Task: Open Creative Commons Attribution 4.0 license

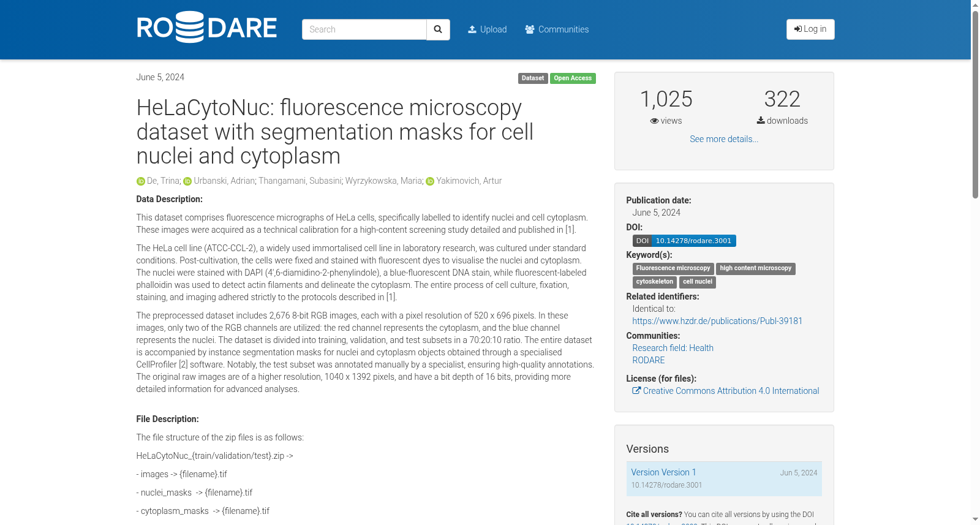Action: 731,391
